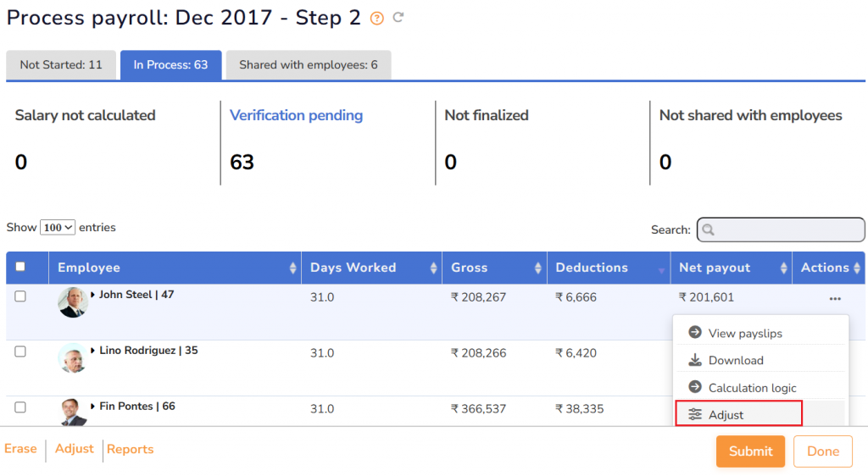
Task: Sort by Employee column sort arrows
Action: 293,268
